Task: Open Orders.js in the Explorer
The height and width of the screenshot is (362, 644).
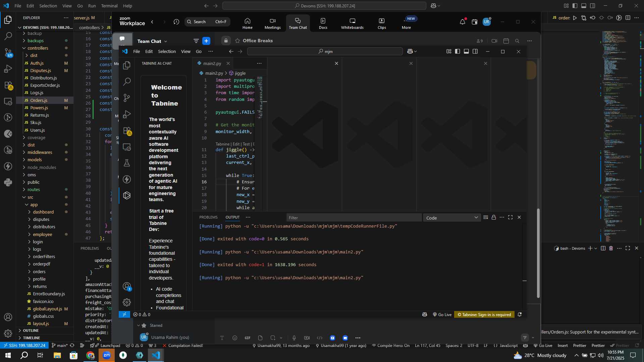Action: click(39, 100)
